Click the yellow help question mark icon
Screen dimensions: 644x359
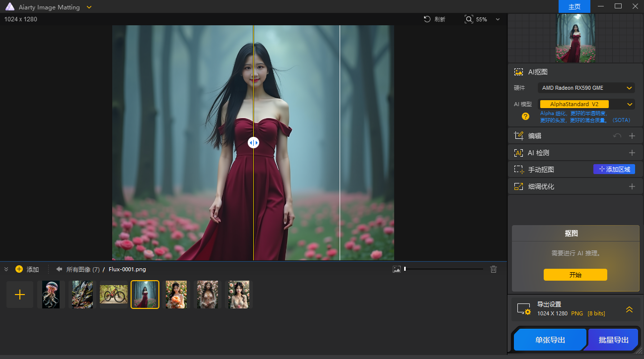pyautogui.click(x=525, y=117)
